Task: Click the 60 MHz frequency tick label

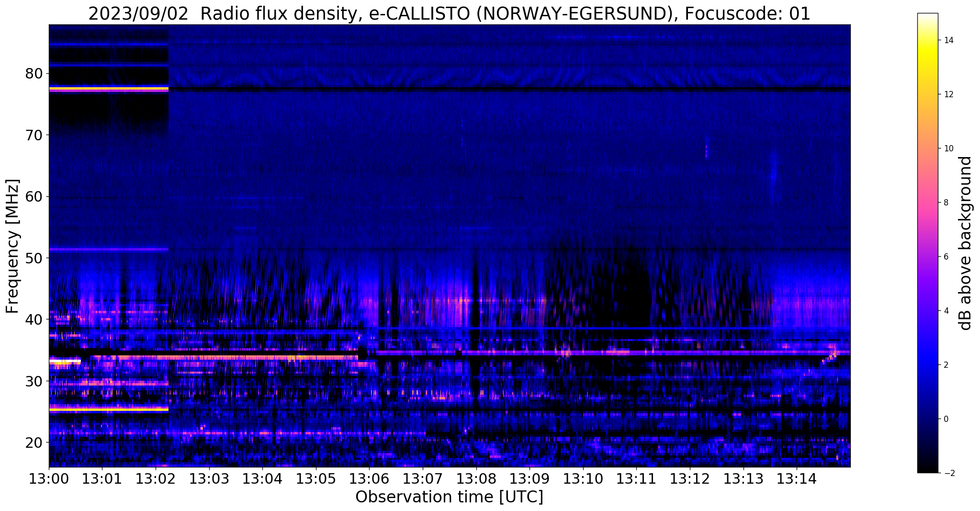Action: 35,197
